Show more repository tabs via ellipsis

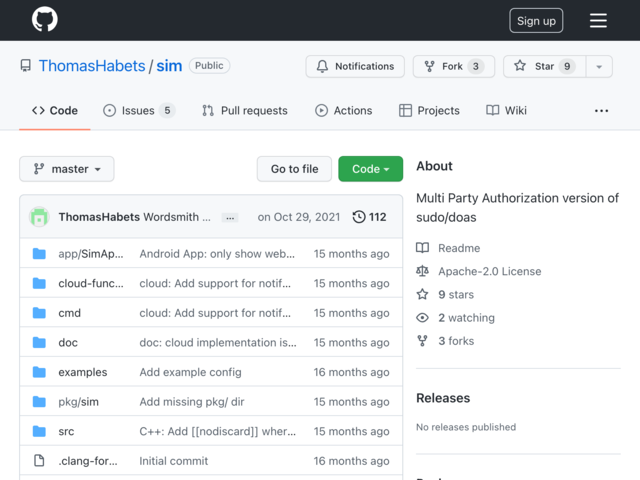[x=601, y=111]
